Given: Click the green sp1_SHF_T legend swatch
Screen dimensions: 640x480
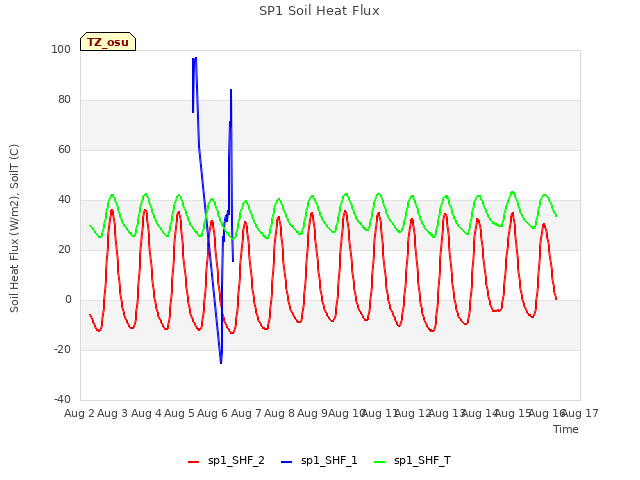Looking at the screenshot, I should tap(380, 462).
